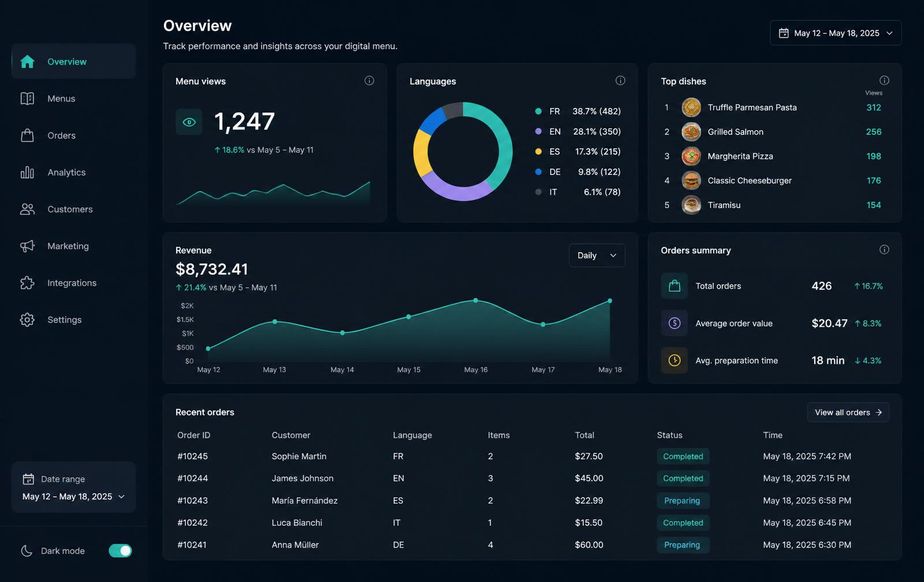Open the sidebar Date range selector
The height and width of the screenshot is (582, 924).
(73, 487)
